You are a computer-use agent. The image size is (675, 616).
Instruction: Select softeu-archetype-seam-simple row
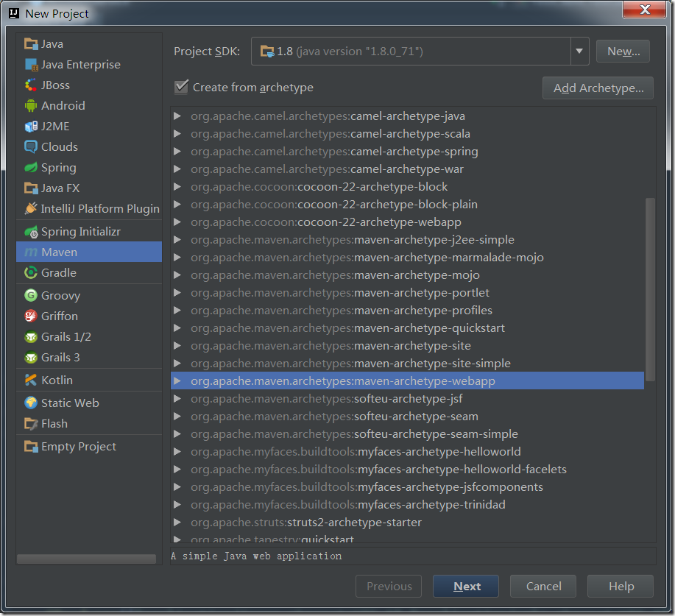pyautogui.click(x=407, y=433)
